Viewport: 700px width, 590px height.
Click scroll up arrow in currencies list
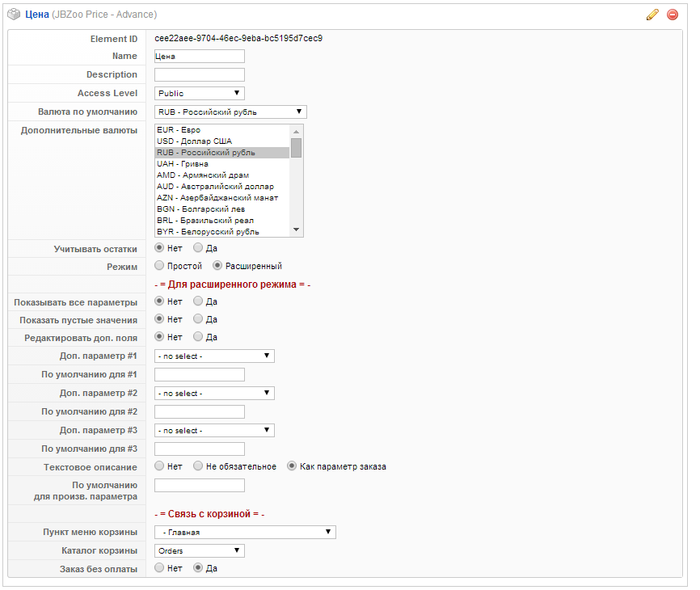click(297, 131)
